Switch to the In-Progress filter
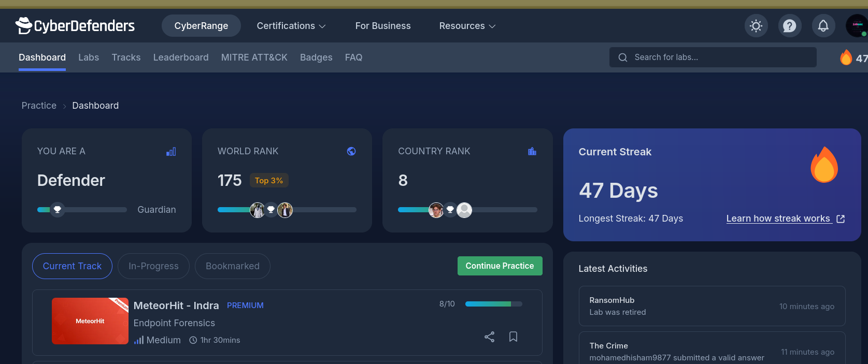This screenshot has width=868, height=364. click(x=153, y=266)
